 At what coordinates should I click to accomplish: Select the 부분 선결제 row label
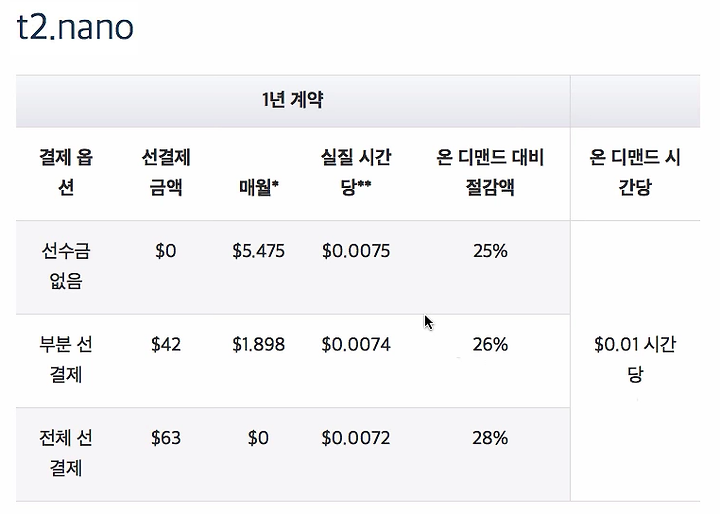(x=66, y=359)
